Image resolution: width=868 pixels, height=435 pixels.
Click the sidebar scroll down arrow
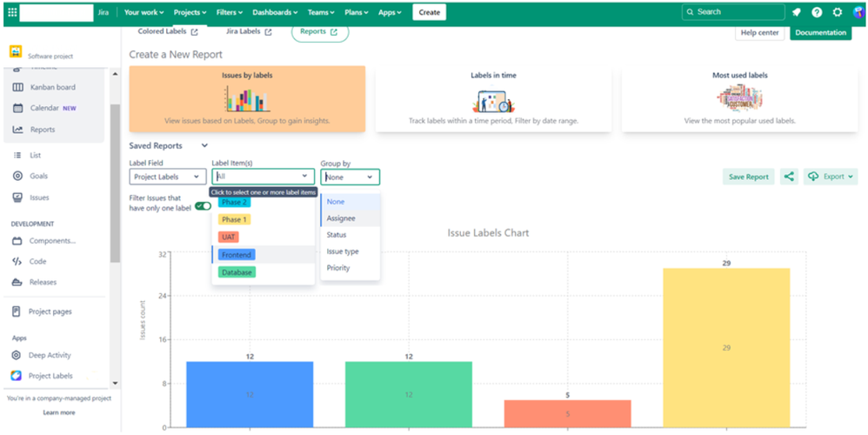[115, 383]
